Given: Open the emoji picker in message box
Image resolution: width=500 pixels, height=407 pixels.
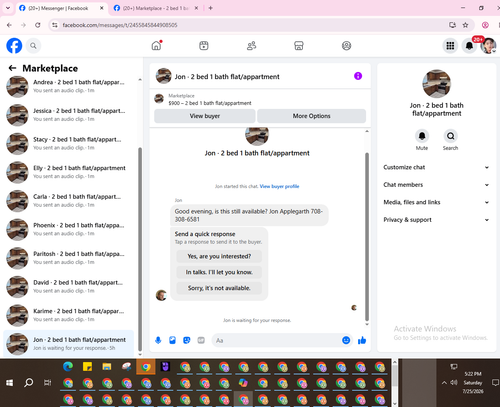Looking at the screenshot, I should coord(346,340).
